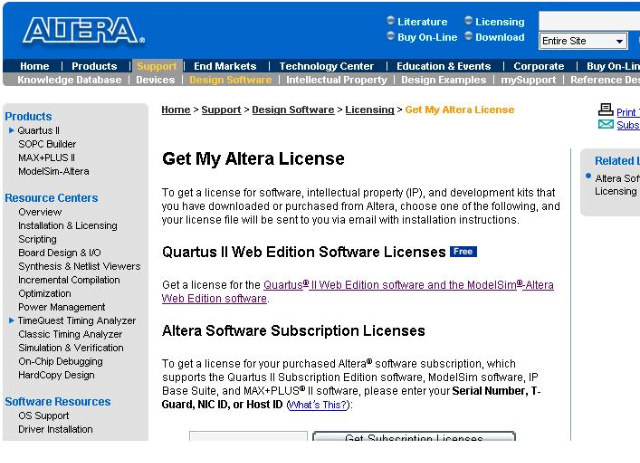640x463 pixels.
Task: Open Synthesis & Netlist Viewers link
Action: [x=79, y=266]
